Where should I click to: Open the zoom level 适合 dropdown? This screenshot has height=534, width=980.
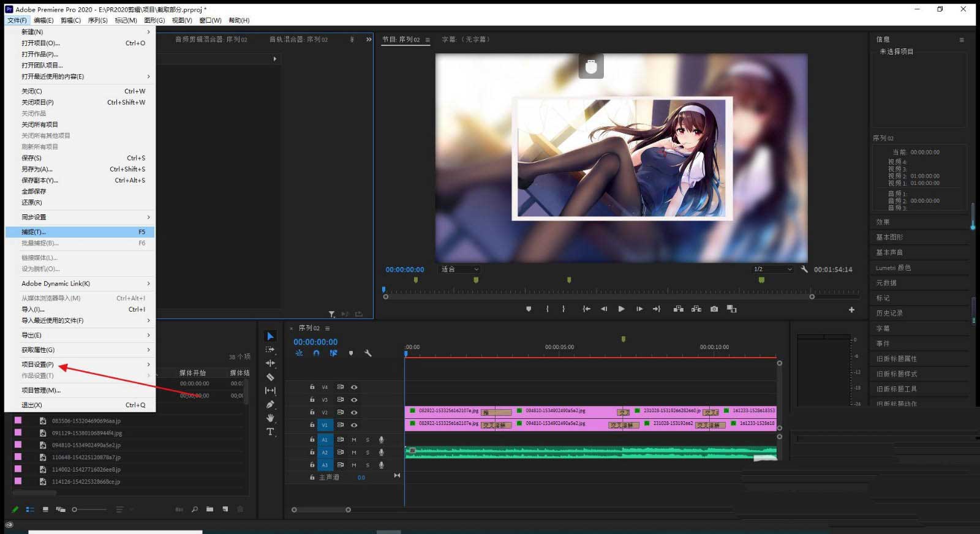click(460, 269)
